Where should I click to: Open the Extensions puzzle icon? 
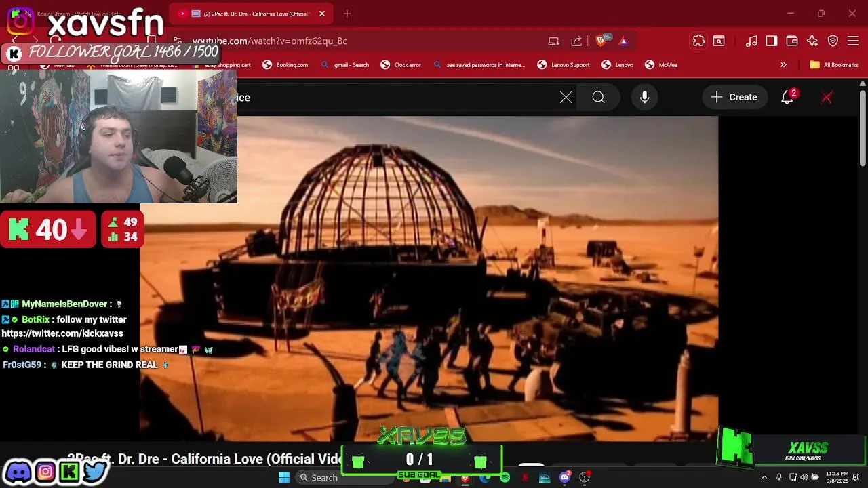[x=698, y=41]
